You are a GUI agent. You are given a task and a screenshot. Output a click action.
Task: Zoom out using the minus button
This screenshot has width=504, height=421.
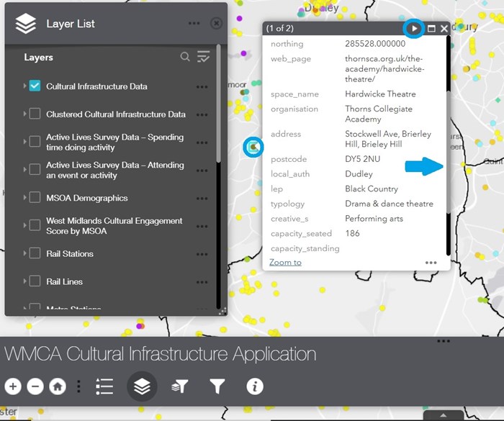(x=35, y=386)
